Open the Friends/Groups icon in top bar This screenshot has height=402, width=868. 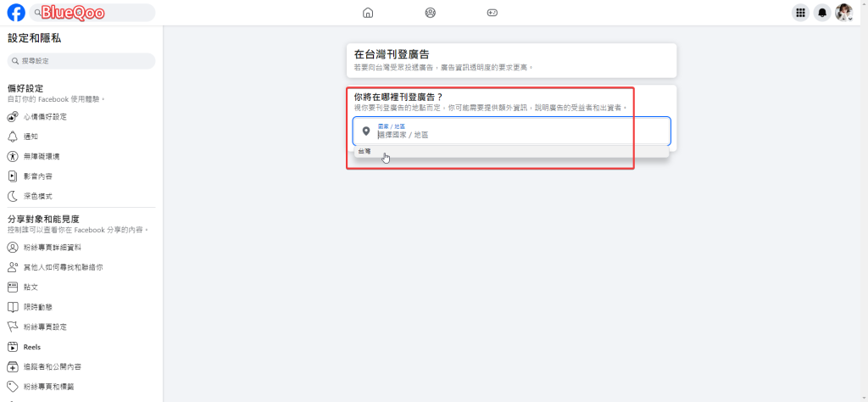point(430,13)
